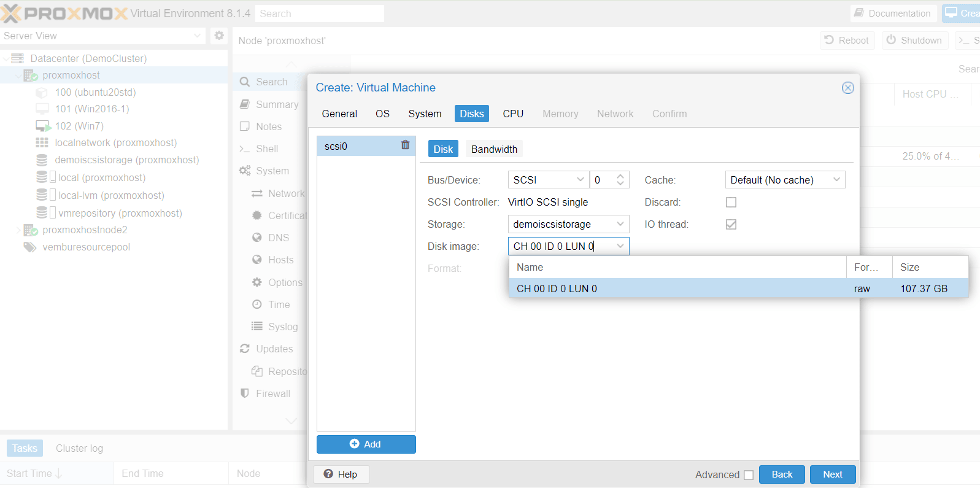980x488 pixels.
Task: Switch to the CPU tab
Action: pos(513,114)
